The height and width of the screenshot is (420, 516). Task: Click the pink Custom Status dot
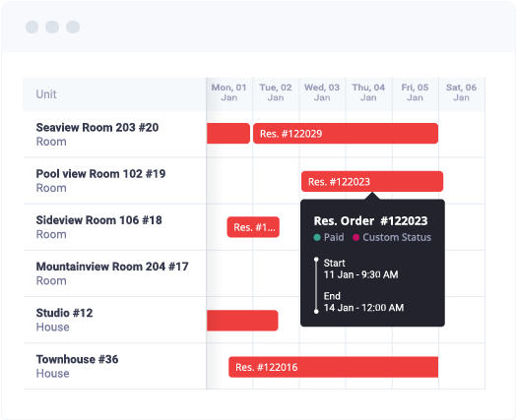tap(355, 237)
